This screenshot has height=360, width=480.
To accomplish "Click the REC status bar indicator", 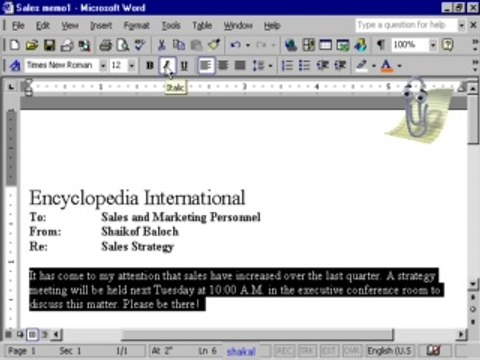I will coord(284,351).
